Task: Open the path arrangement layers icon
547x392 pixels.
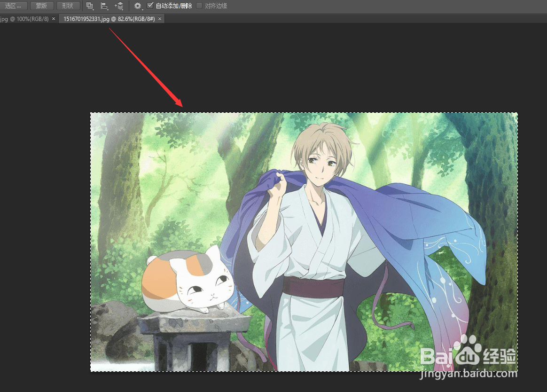Action: (x=119, y=6)
